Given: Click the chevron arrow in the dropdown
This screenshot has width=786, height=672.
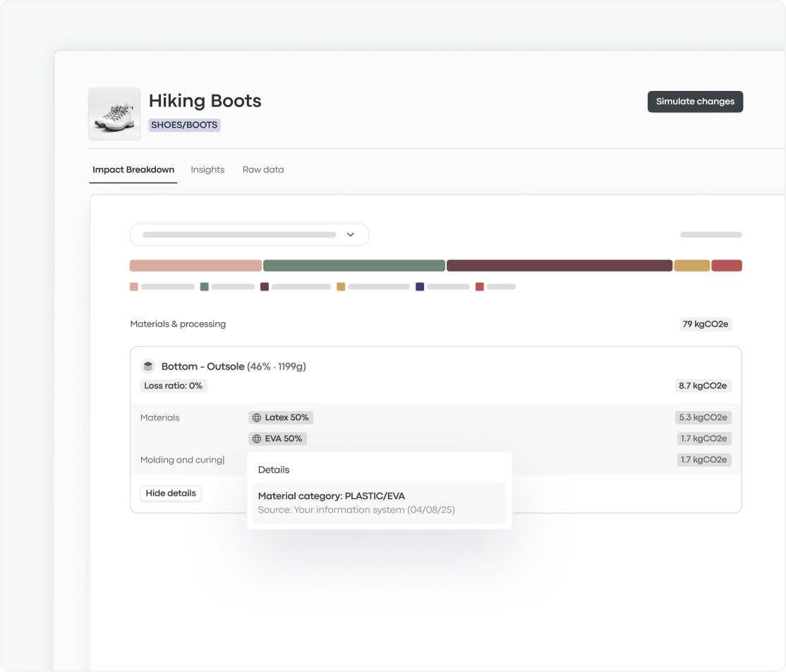Looking at the screenshot, I should tap(350, 235).
